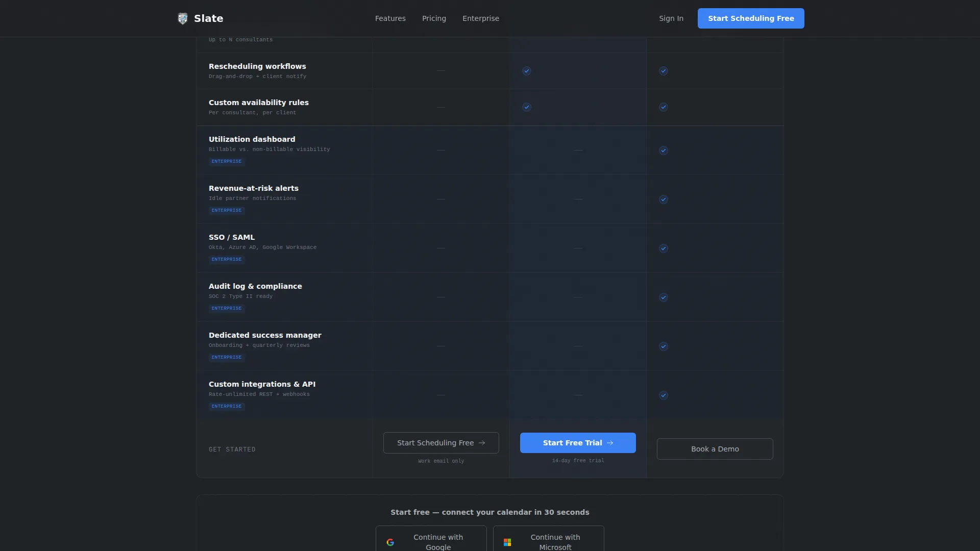
Task: Click the Google logo icon
Action: (390, 542)
